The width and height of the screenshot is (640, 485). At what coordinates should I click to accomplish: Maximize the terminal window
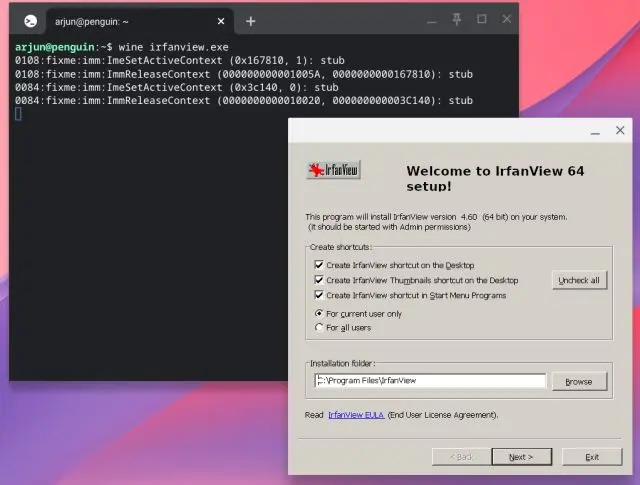pos(482,19)
